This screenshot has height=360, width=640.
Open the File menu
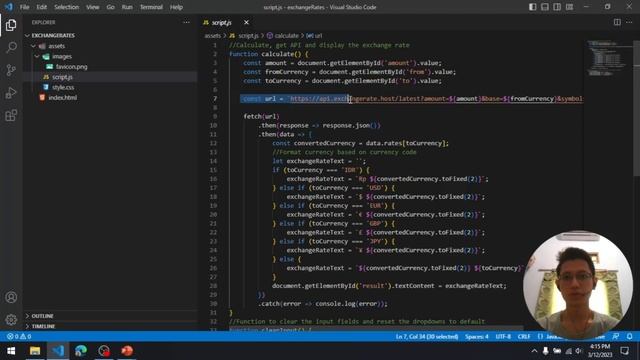tap(24, 7)
